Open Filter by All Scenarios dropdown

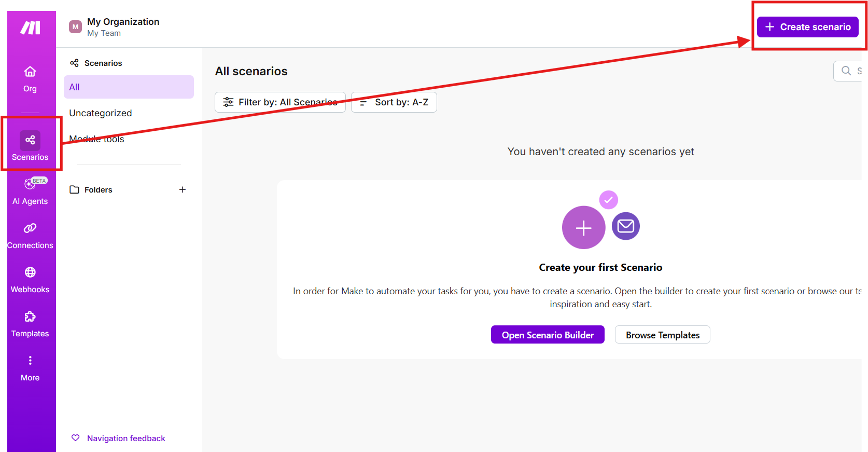pos(280,102)
